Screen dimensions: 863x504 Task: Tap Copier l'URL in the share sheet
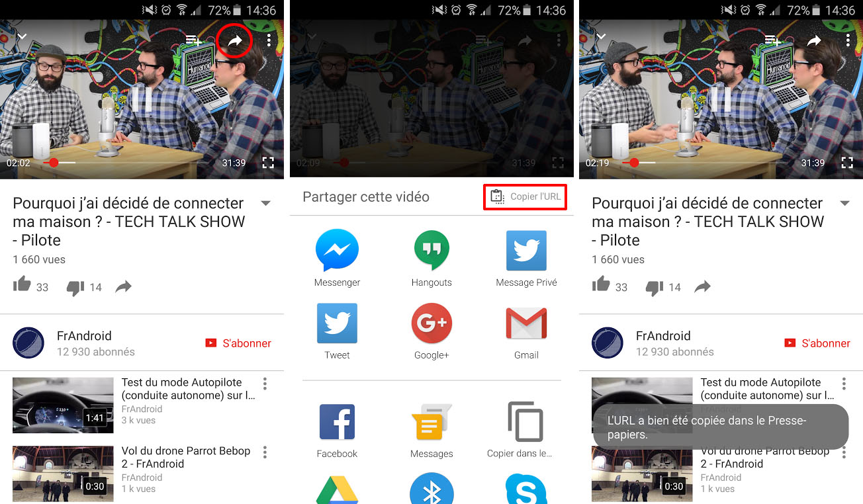coord(525,196)
